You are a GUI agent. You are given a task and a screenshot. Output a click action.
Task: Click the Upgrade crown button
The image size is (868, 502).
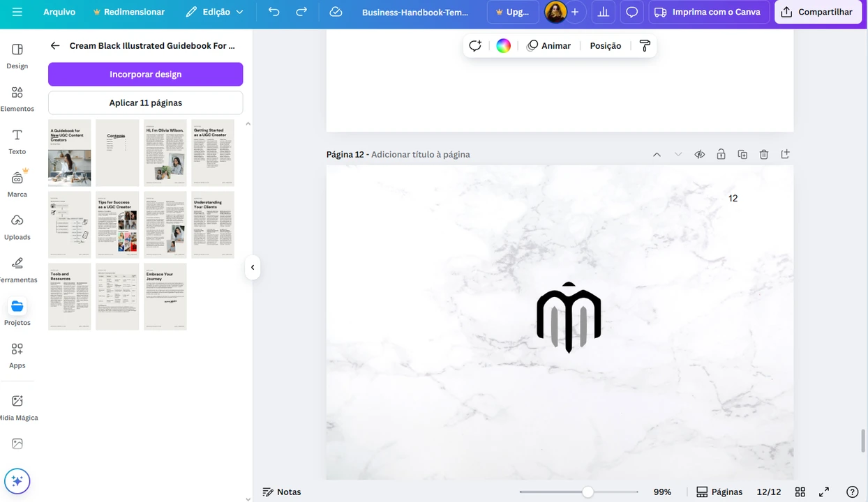tap(512, 12)
